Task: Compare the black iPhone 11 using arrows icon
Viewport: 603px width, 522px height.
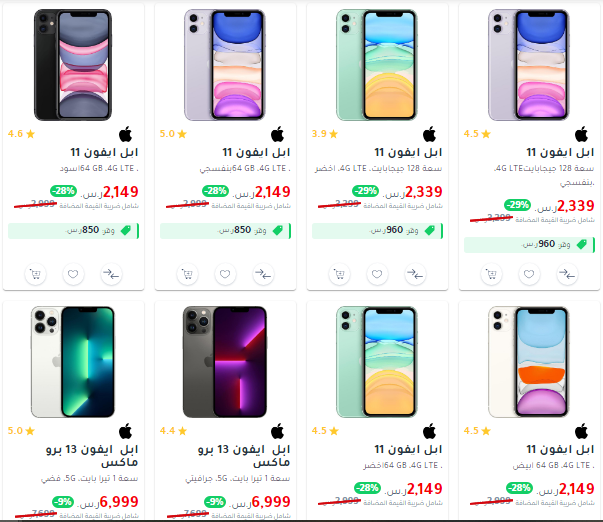Action: pos(111,275)
